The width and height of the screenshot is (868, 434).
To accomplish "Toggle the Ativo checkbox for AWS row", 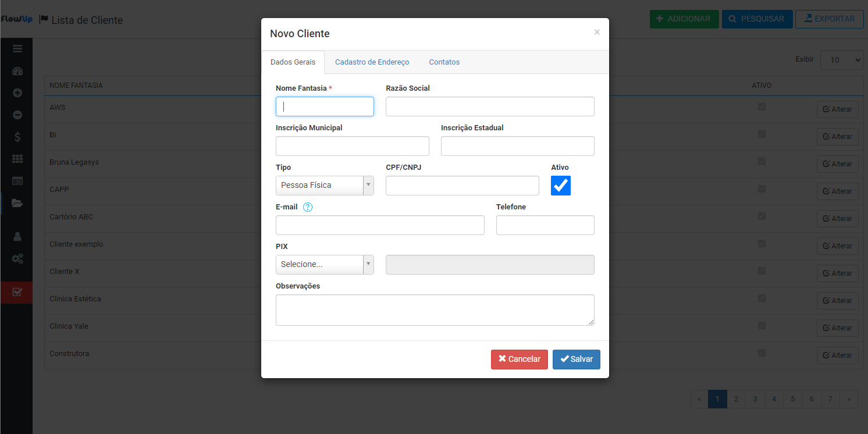I will 762,107.
